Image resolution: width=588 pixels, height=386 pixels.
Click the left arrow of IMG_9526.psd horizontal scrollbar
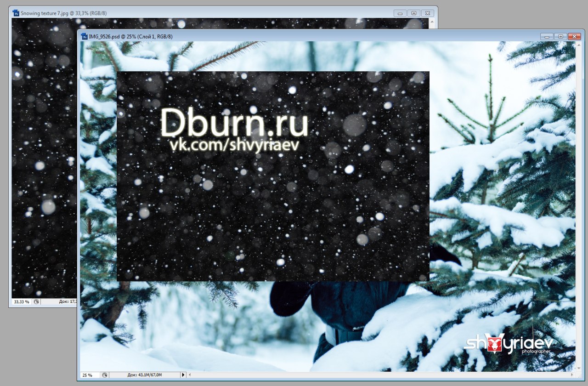pos(191,375)
